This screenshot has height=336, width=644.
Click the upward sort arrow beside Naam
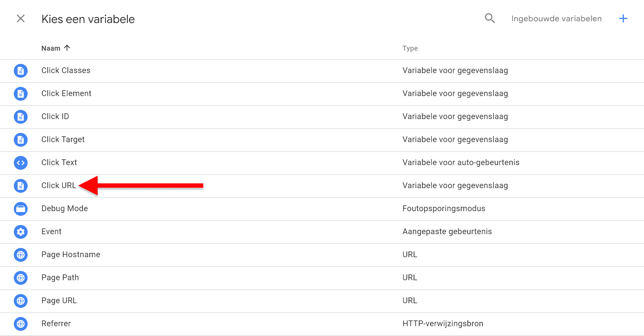tap(68, 48)
